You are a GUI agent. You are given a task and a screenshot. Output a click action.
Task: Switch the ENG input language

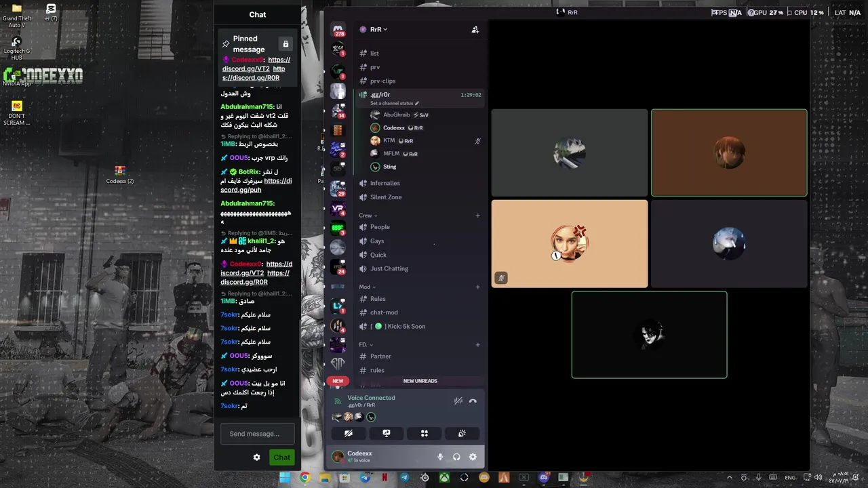click(790, 478)
